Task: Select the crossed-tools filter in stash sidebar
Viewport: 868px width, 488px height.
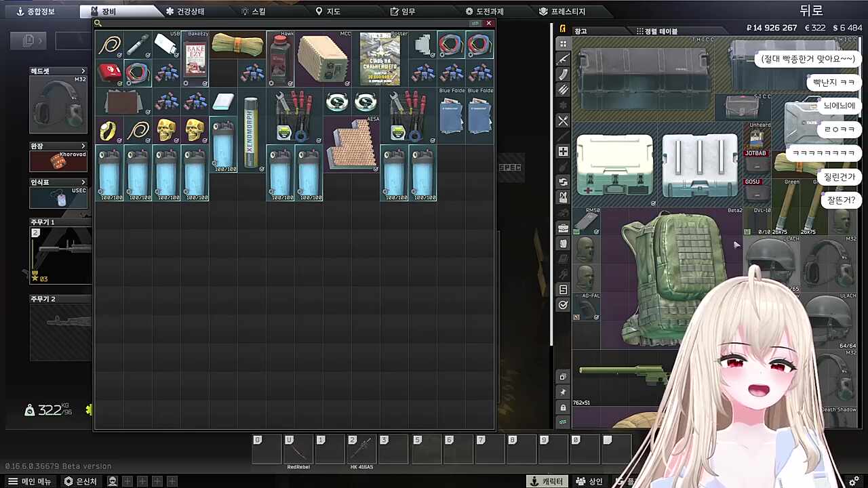Action: coord(563,121)
